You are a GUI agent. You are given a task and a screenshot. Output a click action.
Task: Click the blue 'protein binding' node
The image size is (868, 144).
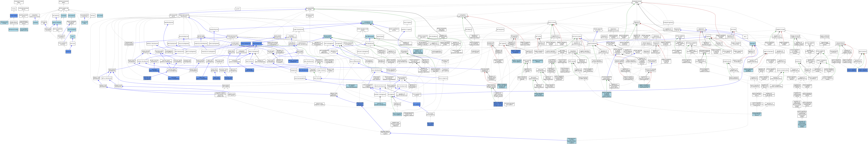pos(14,15)
